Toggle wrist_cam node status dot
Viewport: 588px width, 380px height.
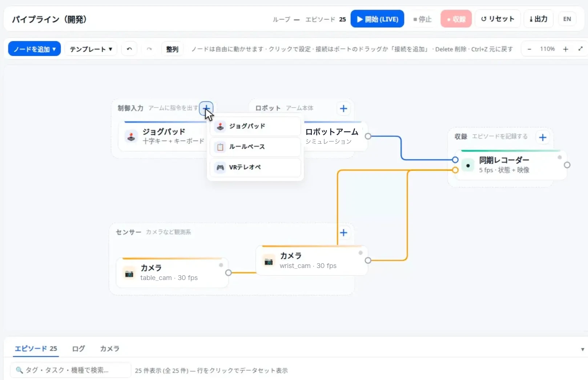pyautogui.click(x=361, y=253)
